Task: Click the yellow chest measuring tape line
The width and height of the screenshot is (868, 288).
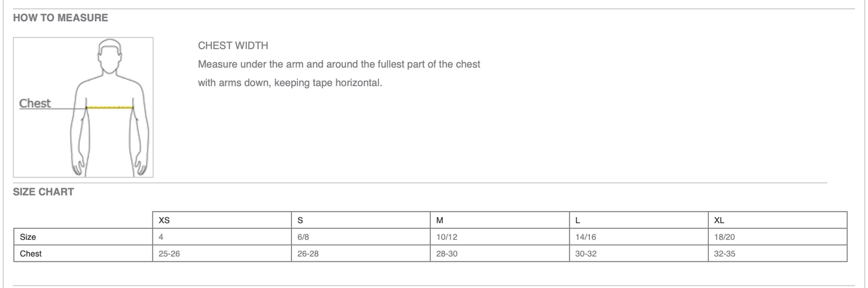Action: pyautogui.click(x=110, y=108)
